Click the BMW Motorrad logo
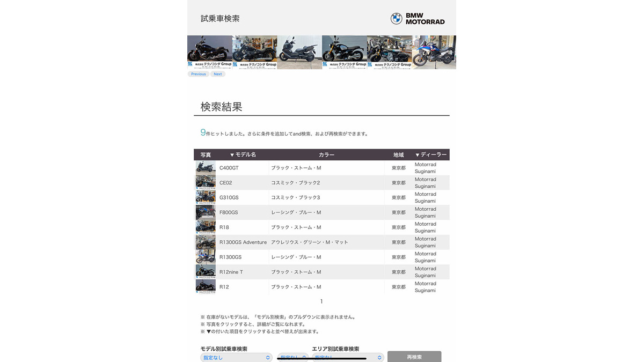The width and height of the screenshot is (644, 362). click(x=418, y=19)
